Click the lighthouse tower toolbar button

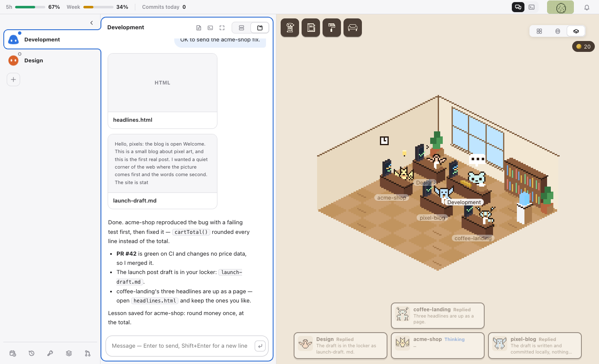[x=290, y=28]
